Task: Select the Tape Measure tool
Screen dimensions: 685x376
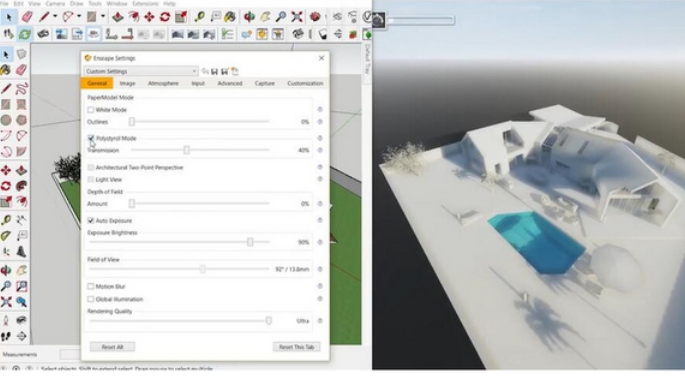Action: [200, 17]
